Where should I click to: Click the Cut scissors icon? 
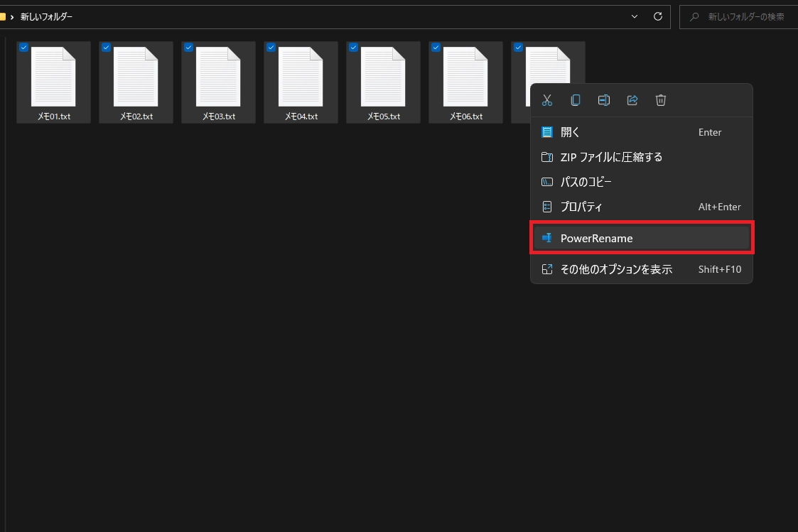546,100
